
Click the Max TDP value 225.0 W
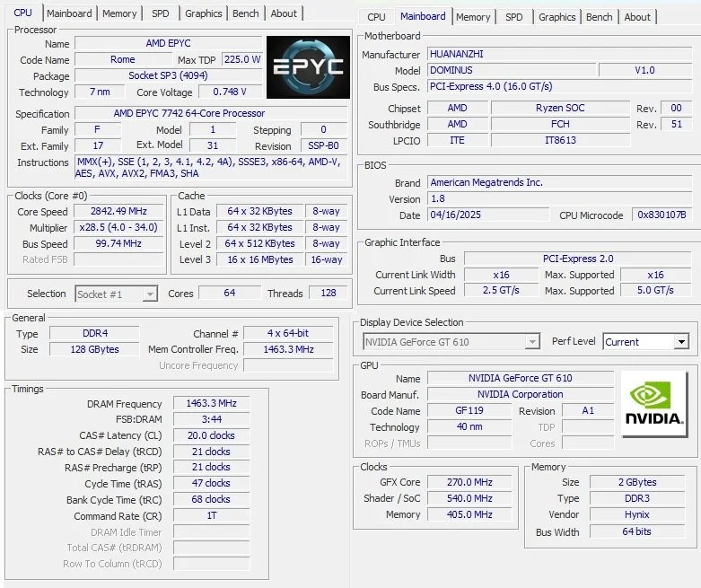pos(241,59)
